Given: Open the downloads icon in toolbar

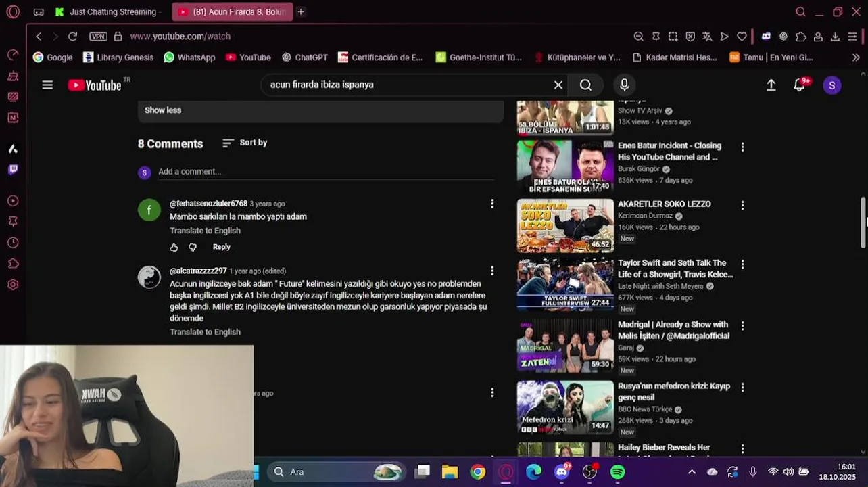Looking at the screenshot, I should click(835, 37).
